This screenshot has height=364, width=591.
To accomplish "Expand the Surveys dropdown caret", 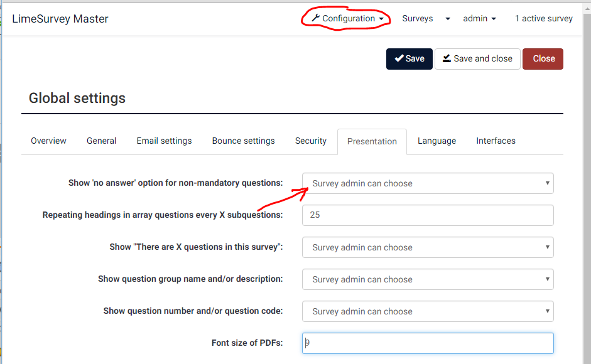I will [x=448, y=19].
